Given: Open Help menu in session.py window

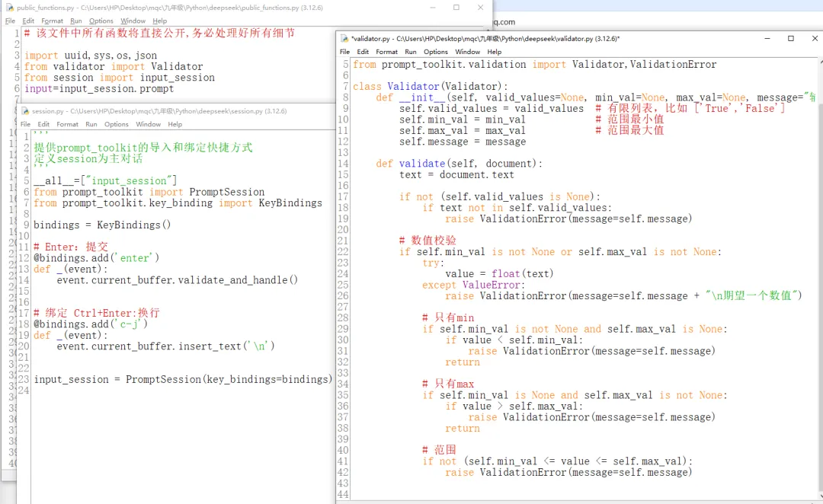Looking at the screenshot, I should click(x=175, y=124).
